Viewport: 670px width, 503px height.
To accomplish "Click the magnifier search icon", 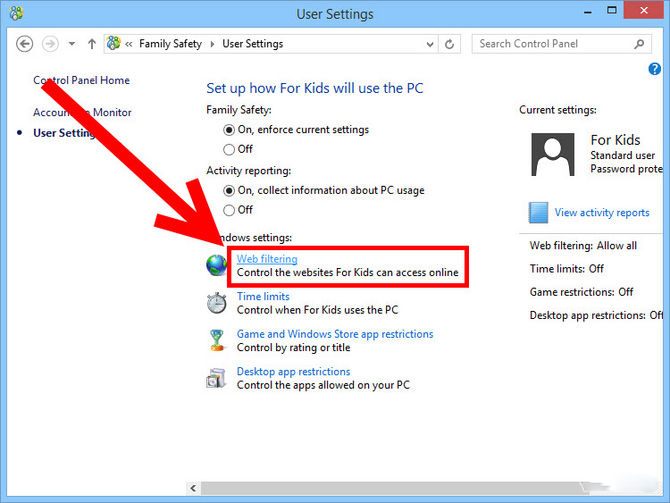I will (x=639, y=44).
